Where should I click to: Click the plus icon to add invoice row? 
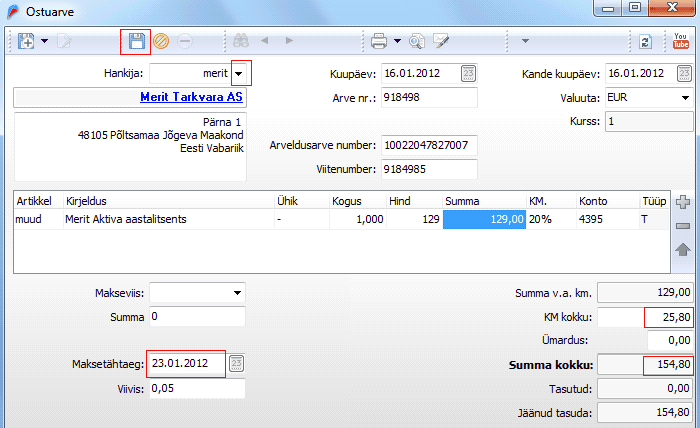click(x=684, y=203)
